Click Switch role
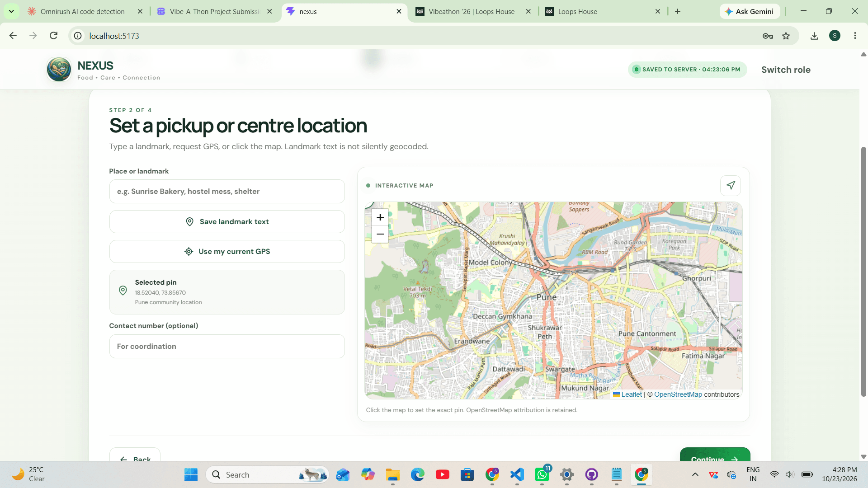Image resolution: width=868 pixels, height=488 pixels. point(786,70)
